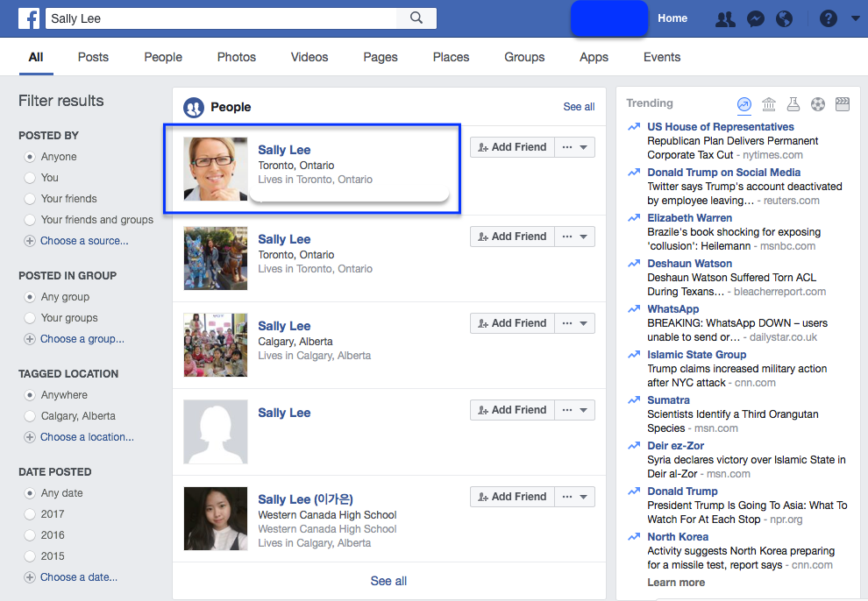Open Calgary Sally Lee group photo thumbnail
Screen dimensions: 868x601
[x=216, y=345]
